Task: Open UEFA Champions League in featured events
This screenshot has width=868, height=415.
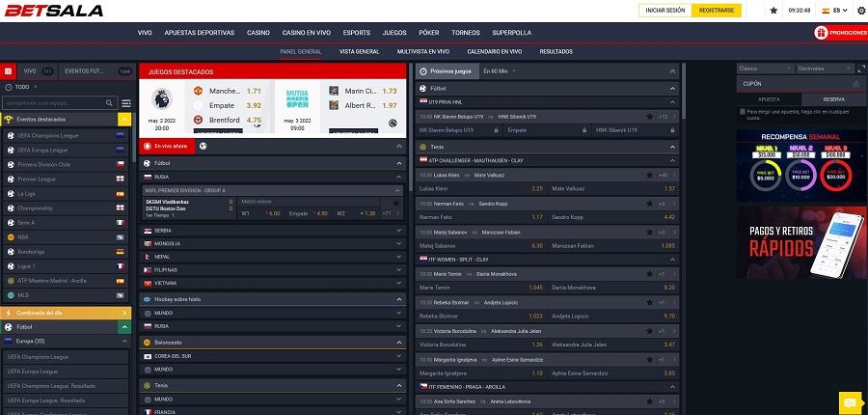Action: tap(66, 136)
